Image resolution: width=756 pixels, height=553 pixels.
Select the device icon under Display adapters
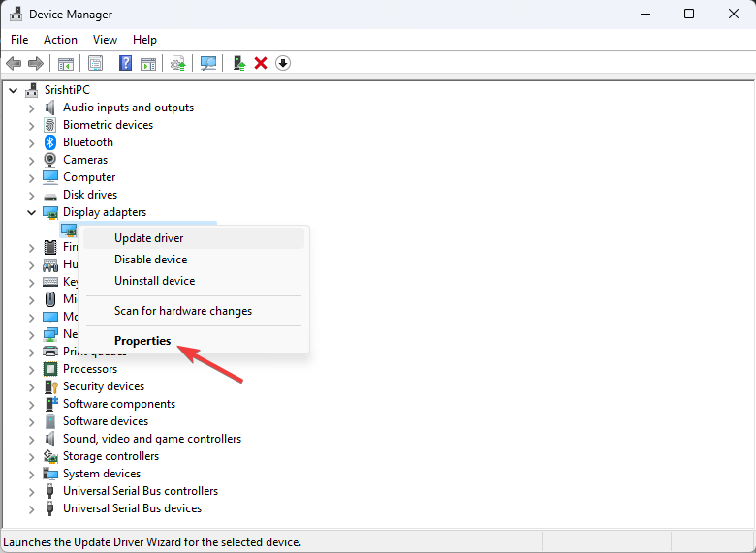pos(69,230)
